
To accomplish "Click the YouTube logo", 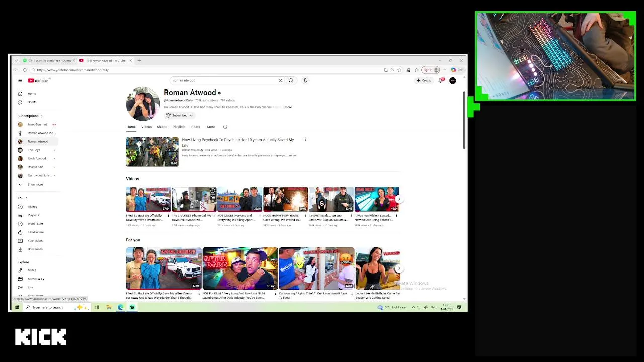I will [38, 80].
